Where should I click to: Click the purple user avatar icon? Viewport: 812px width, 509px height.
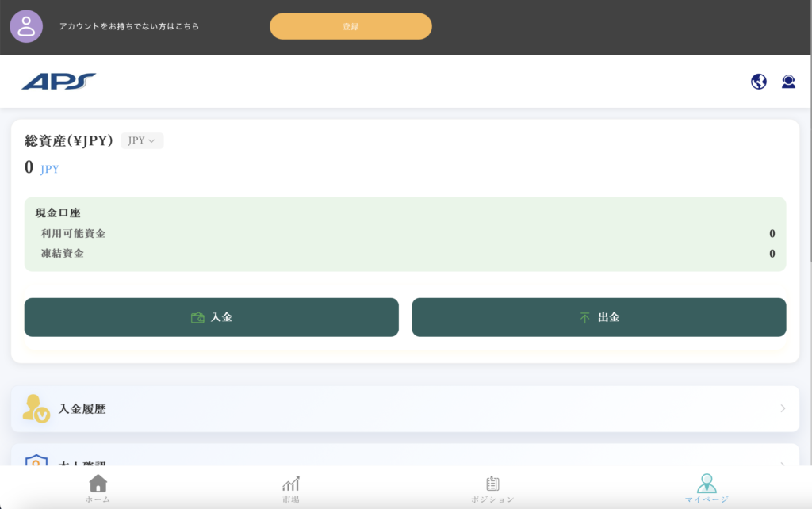(x=26, y=26)
